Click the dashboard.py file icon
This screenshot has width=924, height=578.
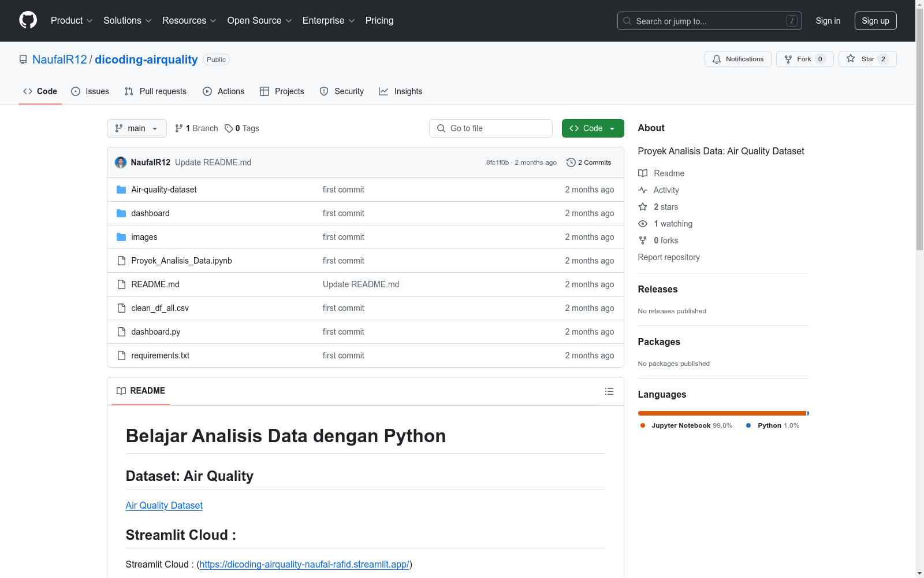coord(121,332)
